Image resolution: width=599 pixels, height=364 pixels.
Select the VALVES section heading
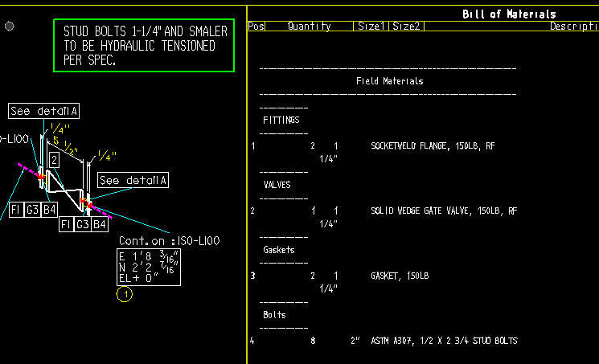(x=277, y=185)
